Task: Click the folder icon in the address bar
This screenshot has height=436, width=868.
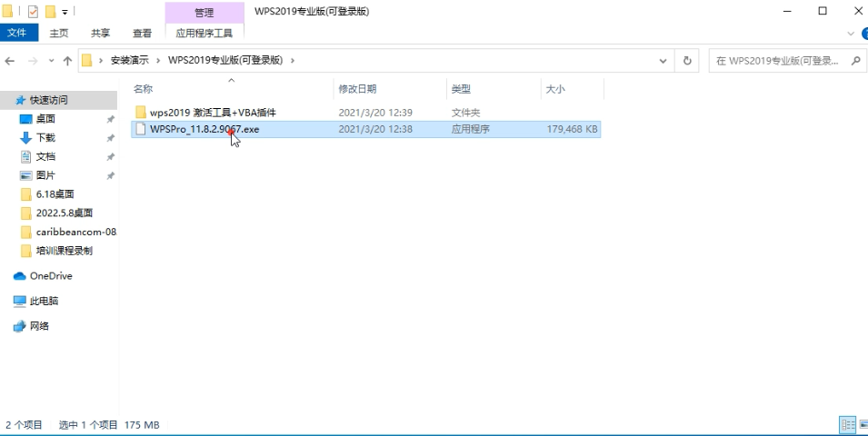Action: [x=87, y=60]
